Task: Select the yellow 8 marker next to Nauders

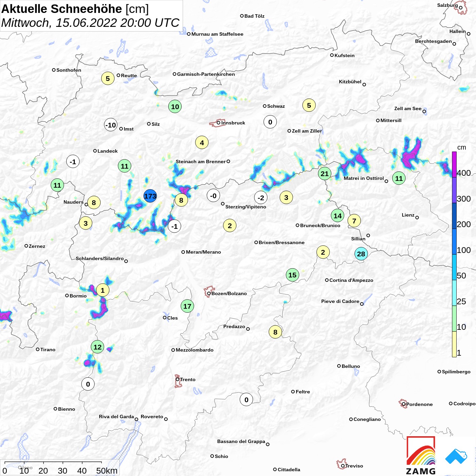Action: [x=94, y=203]
